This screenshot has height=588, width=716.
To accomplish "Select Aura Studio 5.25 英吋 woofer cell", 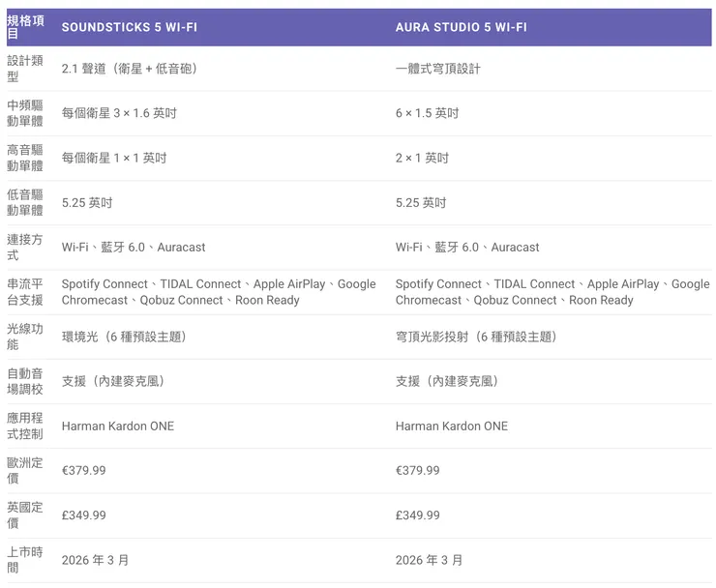I will coord(421,203).
